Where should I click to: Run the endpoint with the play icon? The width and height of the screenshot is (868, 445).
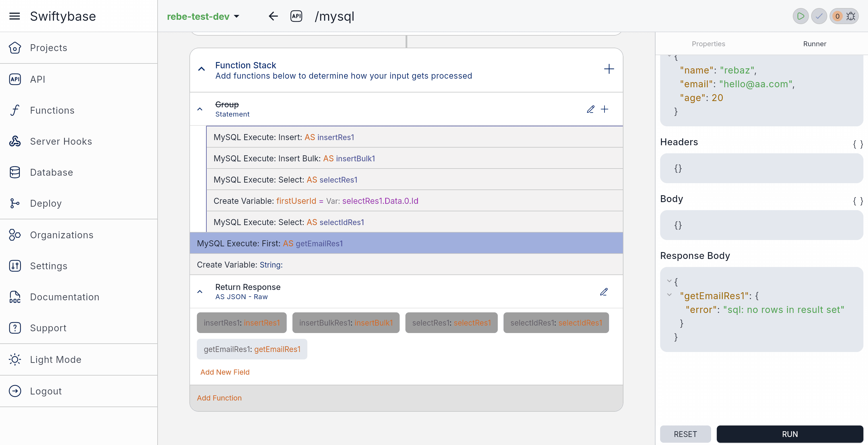pyautogui.click(x=801, y=16)
